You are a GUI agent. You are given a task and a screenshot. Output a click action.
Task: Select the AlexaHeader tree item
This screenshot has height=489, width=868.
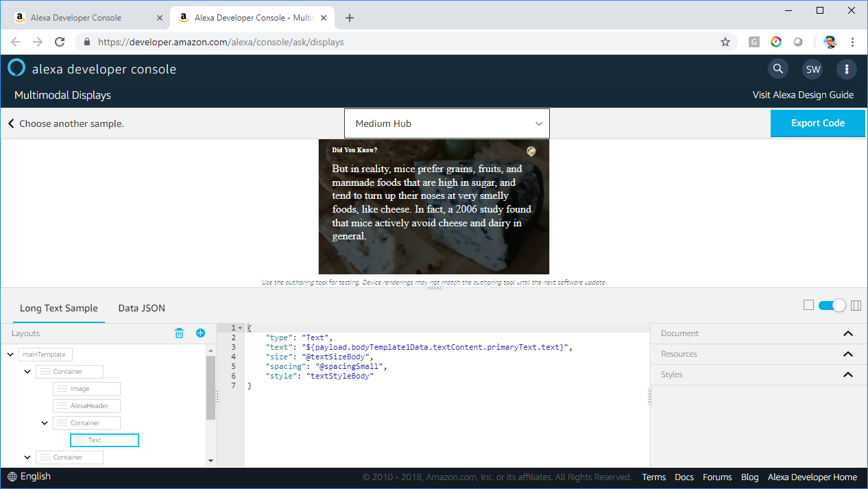pos(87,406)
